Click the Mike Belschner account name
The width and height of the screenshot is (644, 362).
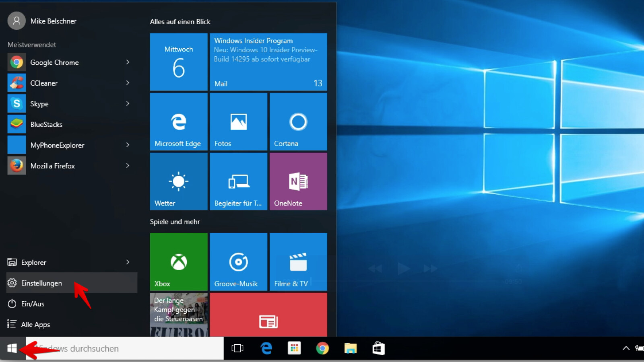[54, 21]
